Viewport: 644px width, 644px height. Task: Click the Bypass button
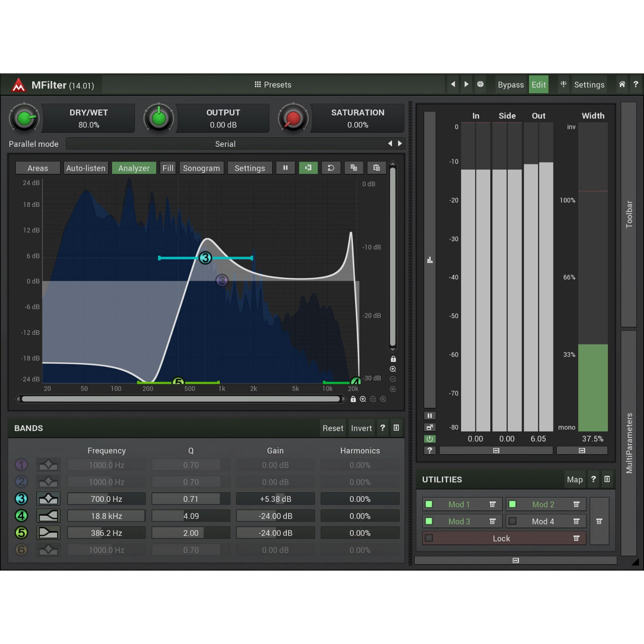click(x=511, y=85)
